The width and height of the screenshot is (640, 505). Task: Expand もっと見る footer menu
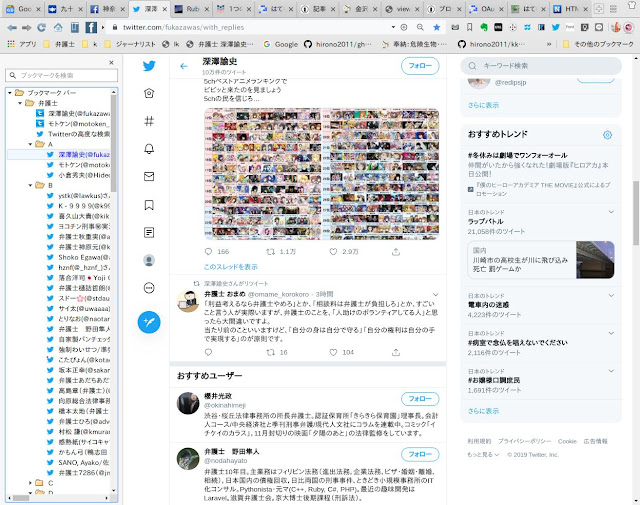(x=483, y=454)
